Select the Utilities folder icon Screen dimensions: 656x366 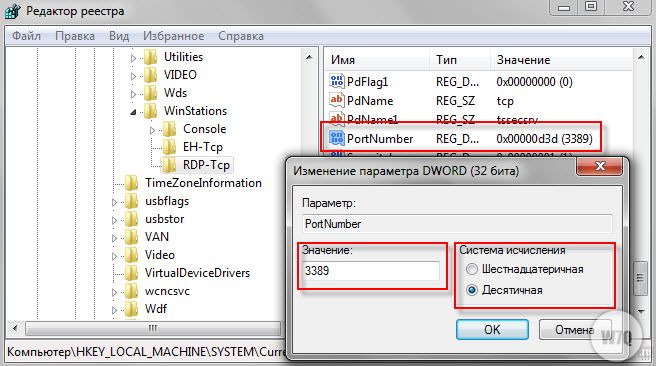(151, 57)
